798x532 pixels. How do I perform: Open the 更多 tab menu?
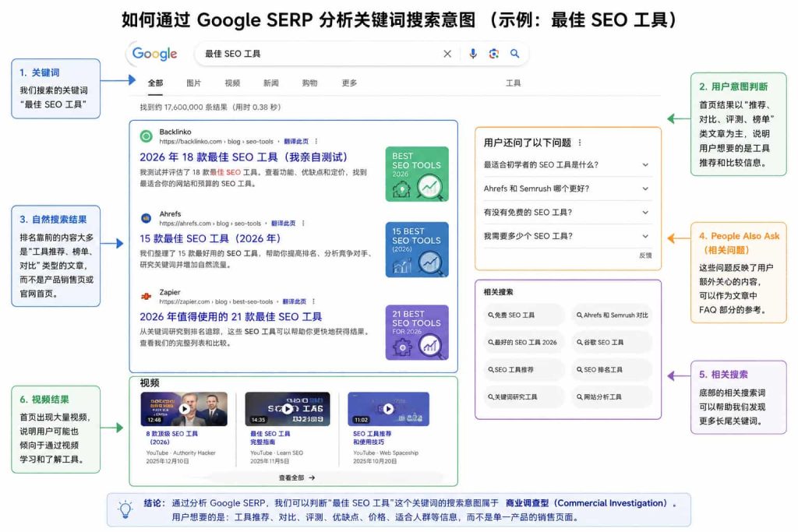(x=349, y=83)
